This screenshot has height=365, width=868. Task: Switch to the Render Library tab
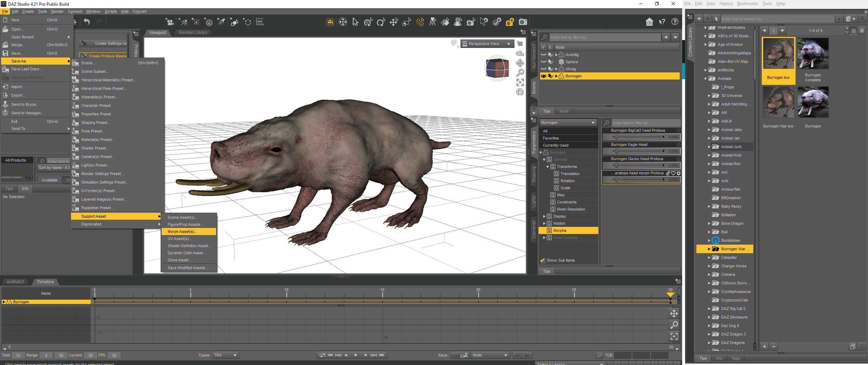coord(193,33)
